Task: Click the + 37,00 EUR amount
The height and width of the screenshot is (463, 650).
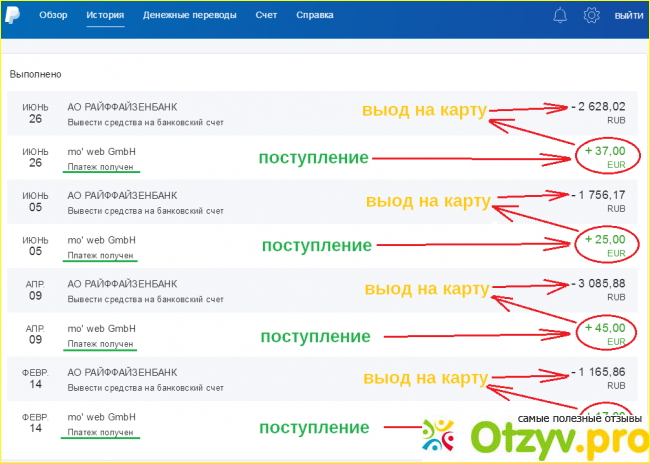Action: click(x=608, y=152)
